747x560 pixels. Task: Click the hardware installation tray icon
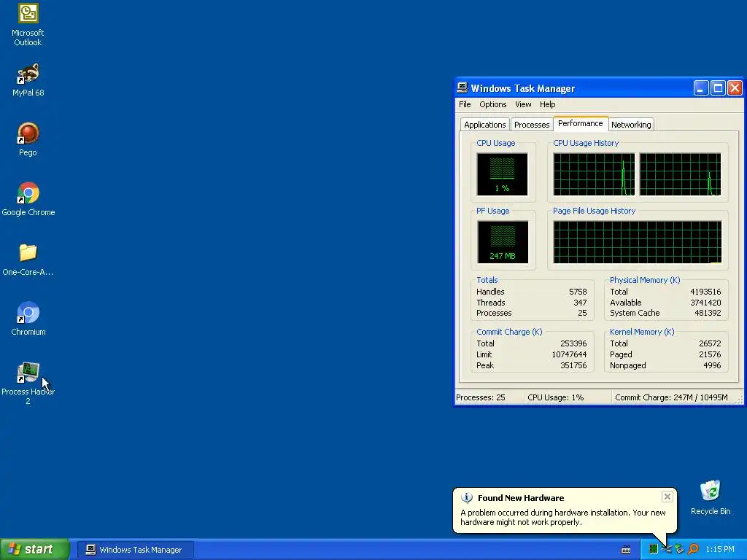coord(667,549)
